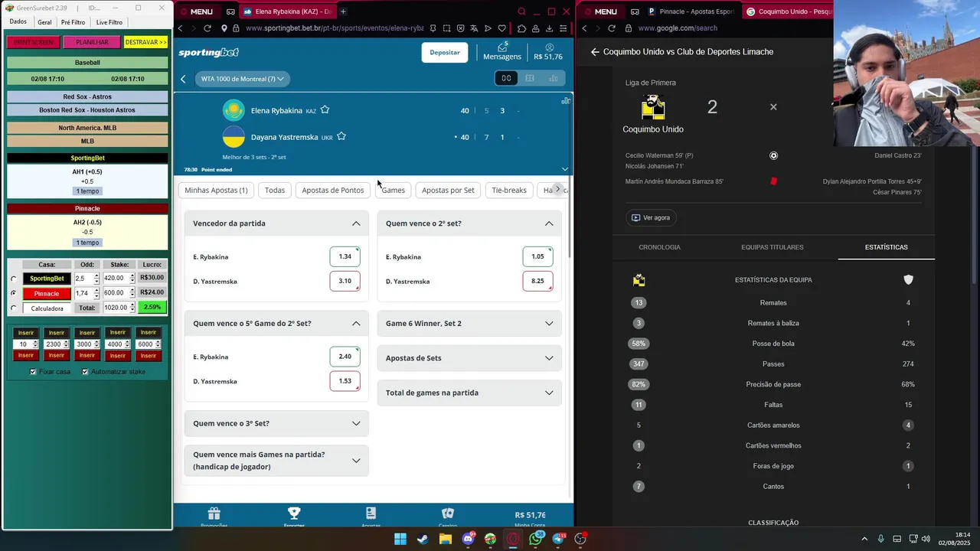Open Esportes trophy icon in bottom bar
This screenshot has width=980, height=551.
[x=294, y=513]
